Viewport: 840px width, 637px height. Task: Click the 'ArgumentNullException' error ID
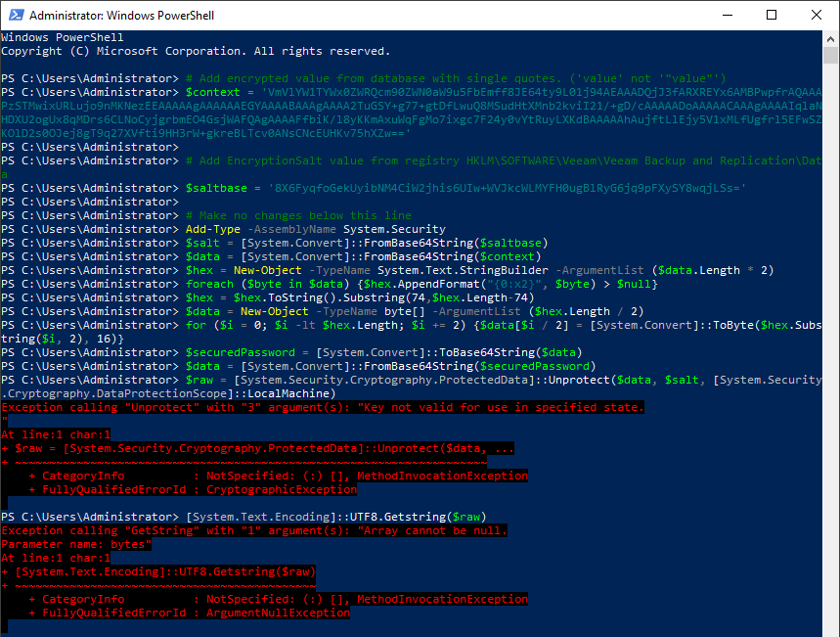click(278, 613)
